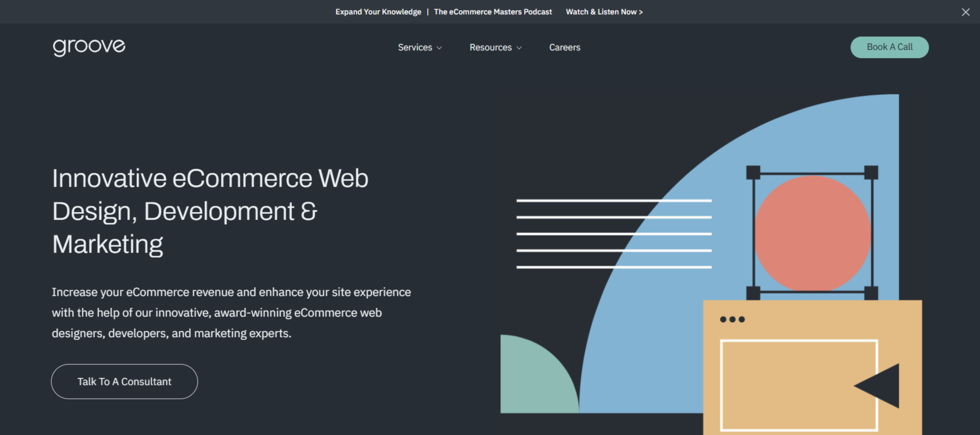Click Talk To A Consultant button

[x=125, y=381]
